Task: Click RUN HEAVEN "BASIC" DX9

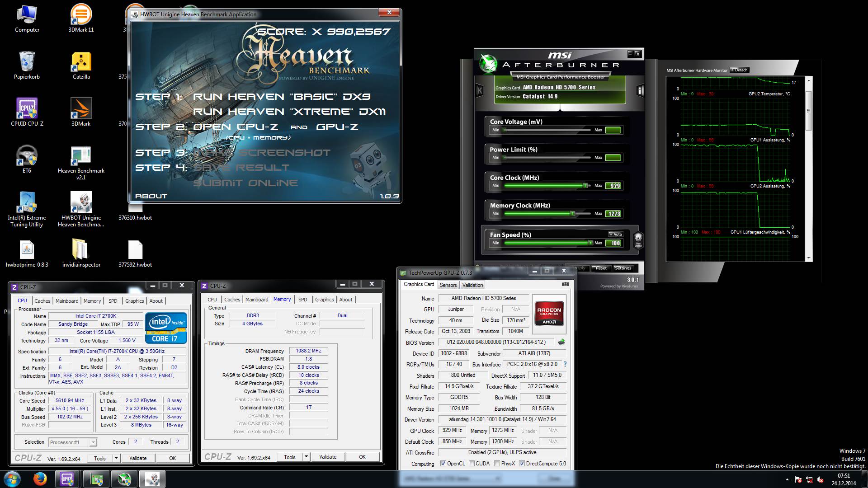Action: (282, 96)
